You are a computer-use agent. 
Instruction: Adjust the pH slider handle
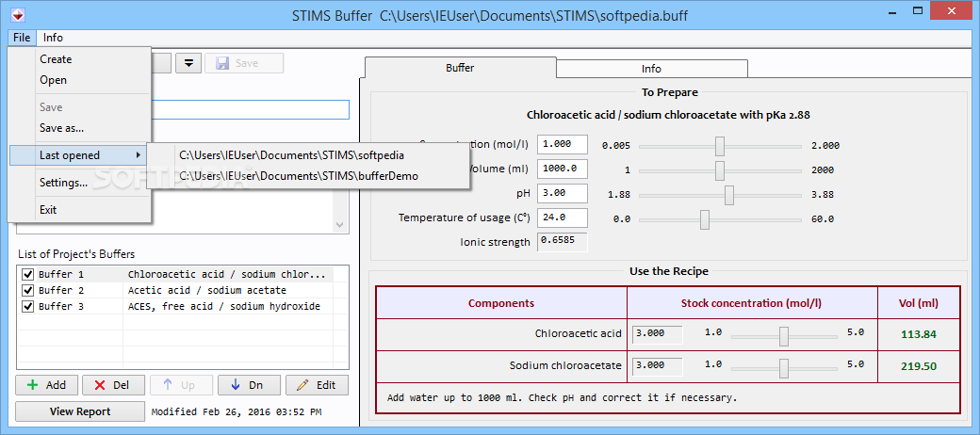click(x=729, y=194)
